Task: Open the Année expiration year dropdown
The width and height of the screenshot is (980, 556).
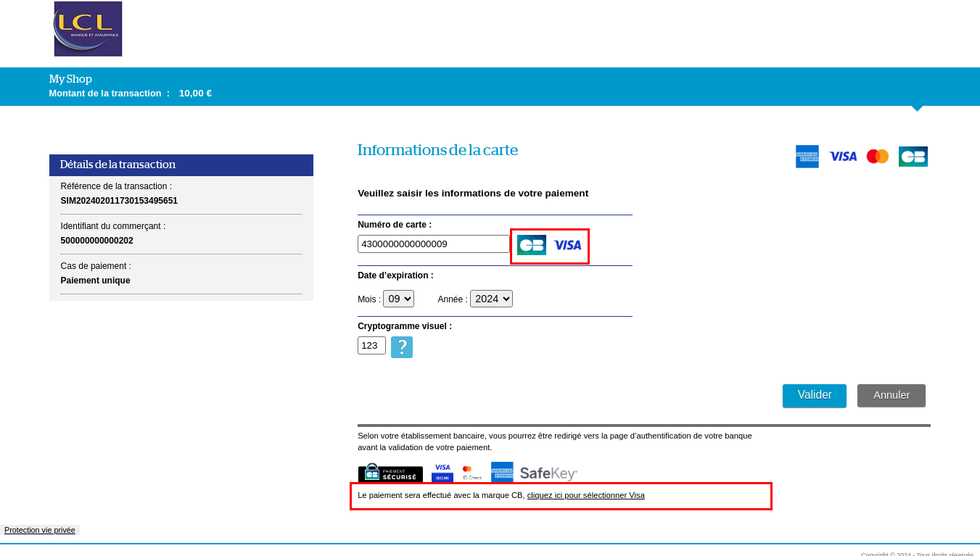Action: point(491,299)
